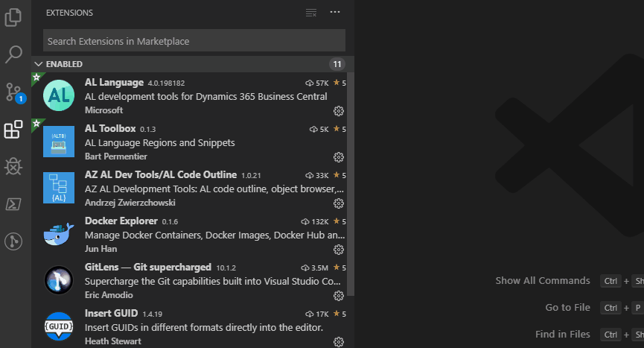Viewport: 644px width, 348px height.
Task: Open manage gear for AL Toolbox
Action: pyautogui.click(x=339, y=157)
